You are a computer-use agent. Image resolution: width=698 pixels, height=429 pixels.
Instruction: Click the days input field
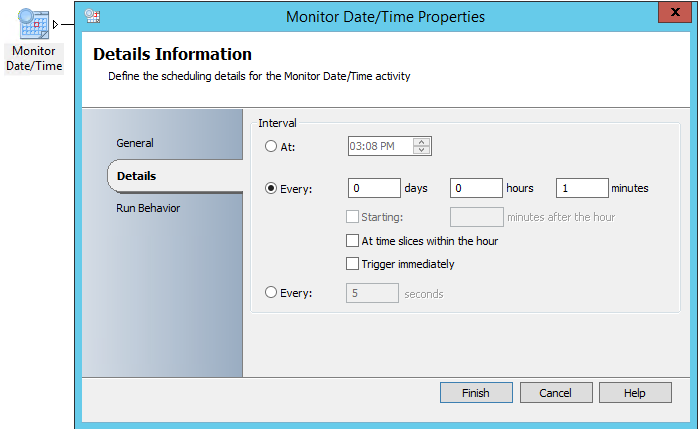(374, 188)
